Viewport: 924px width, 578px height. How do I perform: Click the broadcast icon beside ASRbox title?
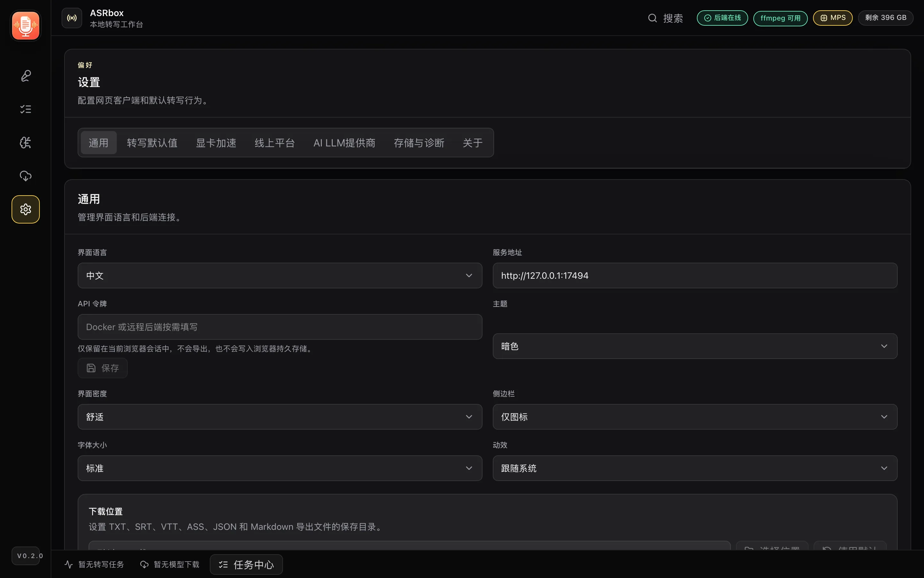point(72,18)
